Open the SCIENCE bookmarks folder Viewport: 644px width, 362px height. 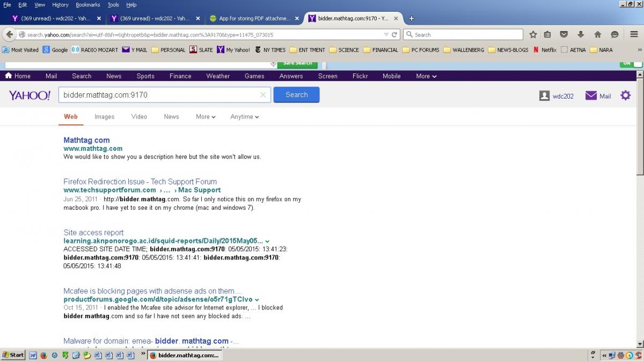344,50
